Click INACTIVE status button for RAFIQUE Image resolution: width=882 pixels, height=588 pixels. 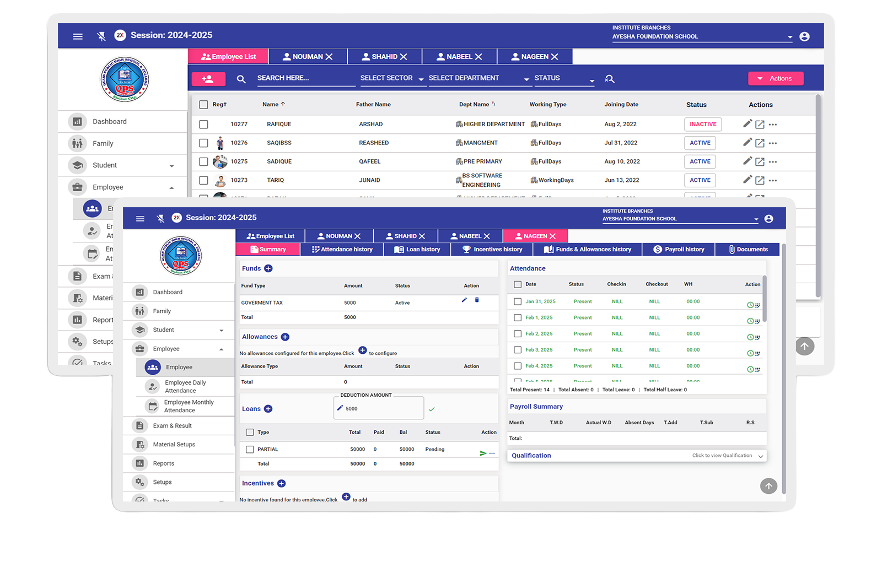pyautogui.click(x=703, y=125)
